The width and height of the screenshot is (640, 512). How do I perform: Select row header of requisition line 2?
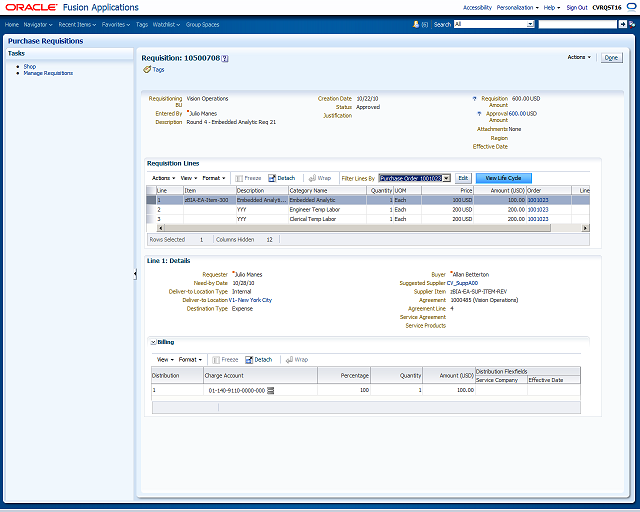(151, 209)
